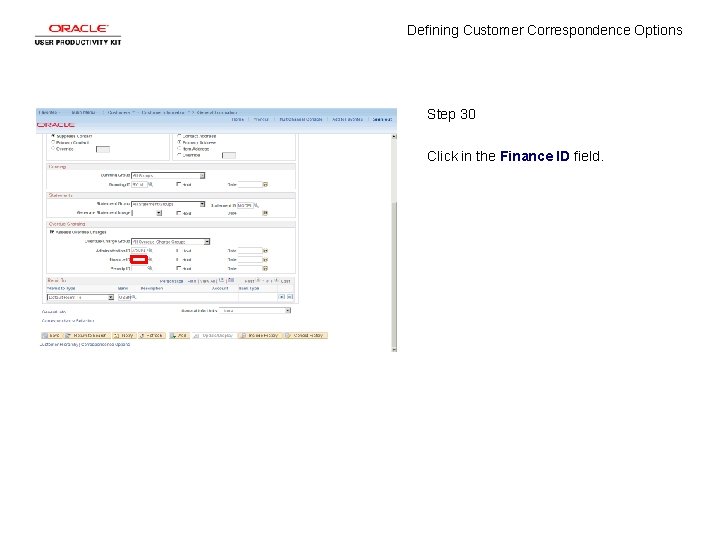Click Remit To download grid icon
Screen dimensions: 720x540
pyautogui.click(x=231, y=281)
